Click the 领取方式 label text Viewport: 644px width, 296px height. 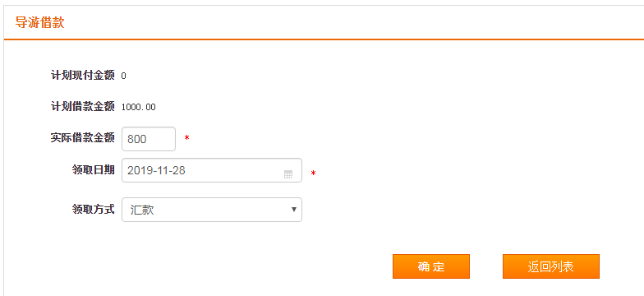click(x=94, y=209)
